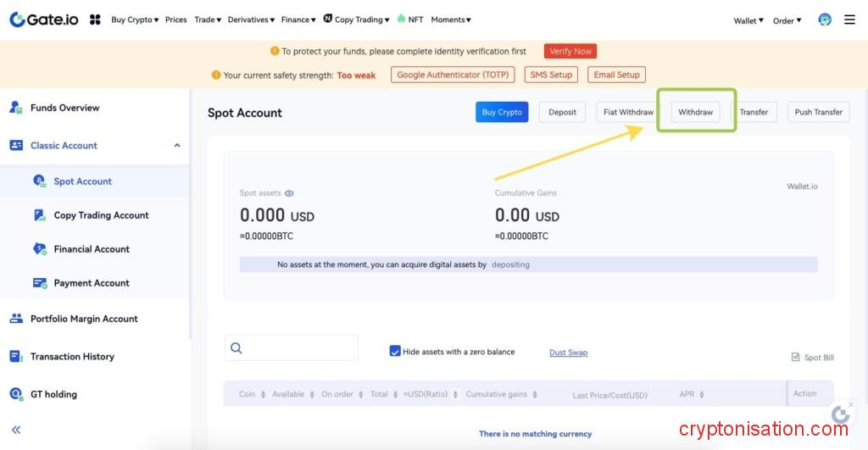The height and width of the screenshot is (450, 868).
Task: Click the Withdraw button
Action: point(695,112)
